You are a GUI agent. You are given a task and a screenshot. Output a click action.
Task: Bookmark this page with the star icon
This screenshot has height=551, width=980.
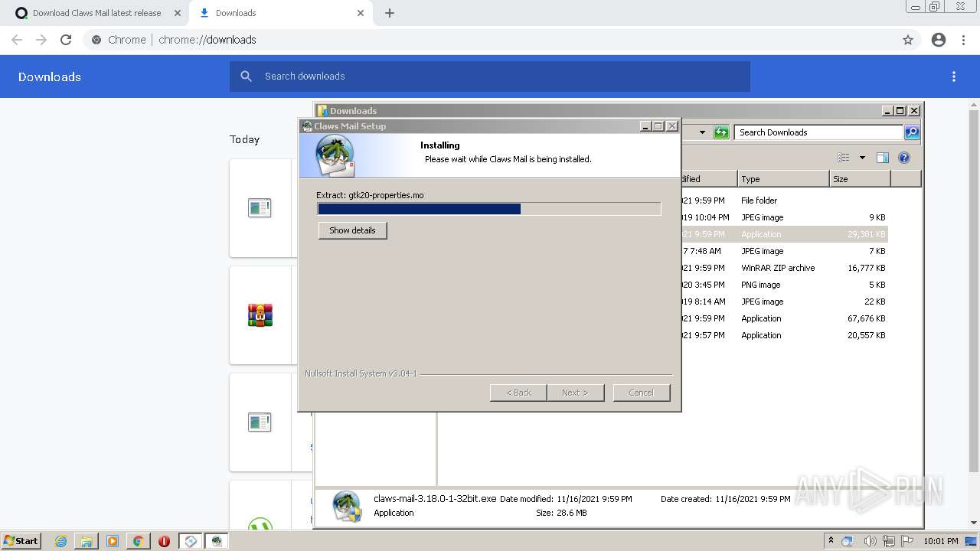(908, 40)
